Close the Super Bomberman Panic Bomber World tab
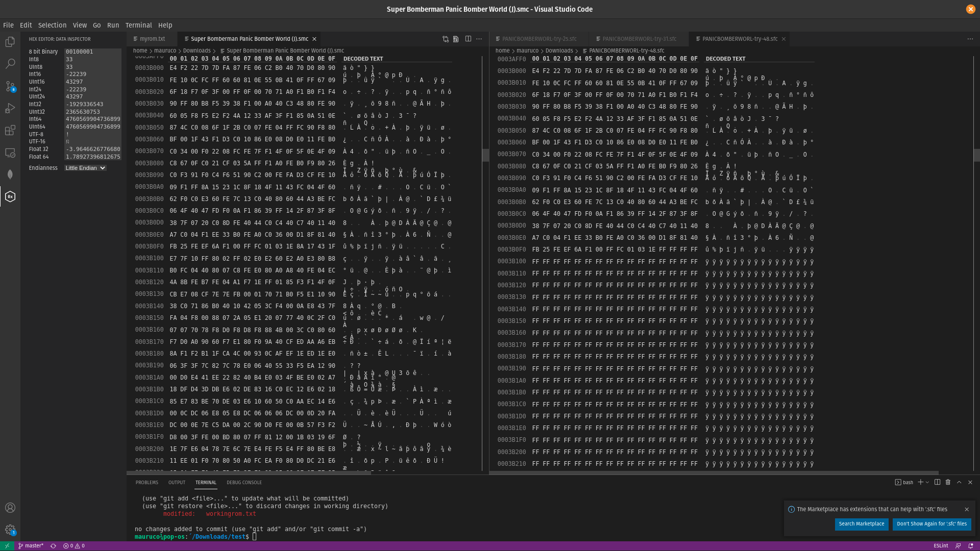The image size is (980, 551). click(314, 39)
